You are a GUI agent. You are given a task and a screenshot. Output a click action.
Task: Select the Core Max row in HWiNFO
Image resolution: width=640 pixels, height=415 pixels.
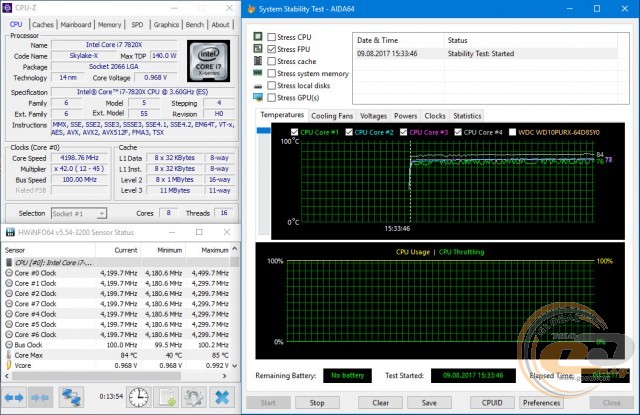(x=116, y=355)
